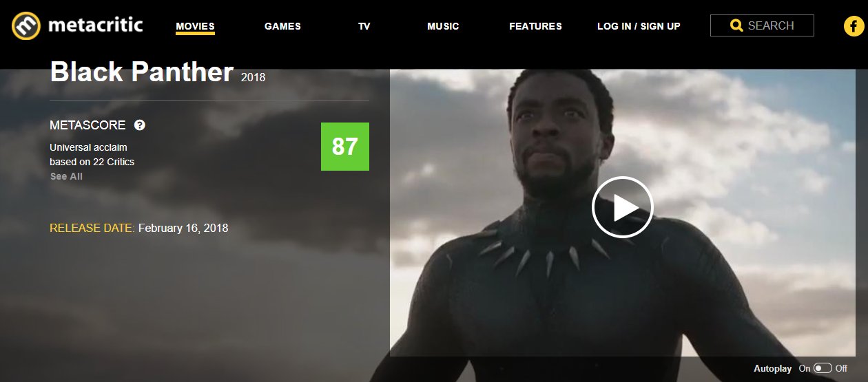Viewport: 868px width, 382px height.
Task: Click the Black Panther movie title
Action: click(x=142, y=72)
